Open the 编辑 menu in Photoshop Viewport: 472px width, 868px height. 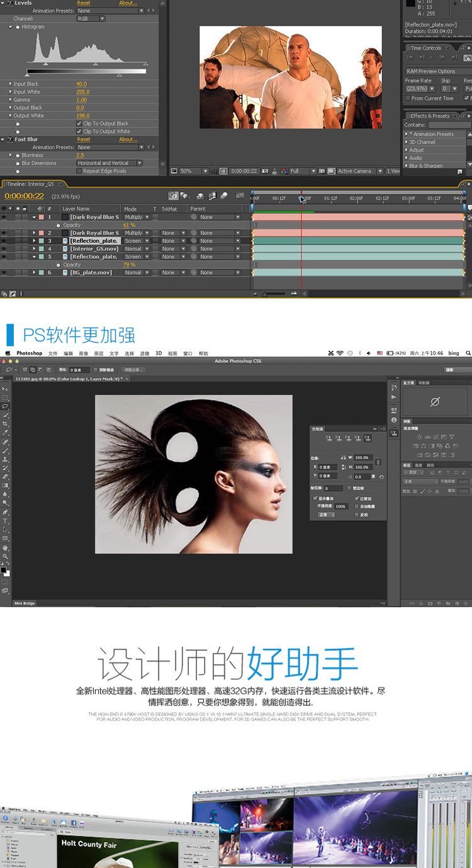(x=68, y=353)
